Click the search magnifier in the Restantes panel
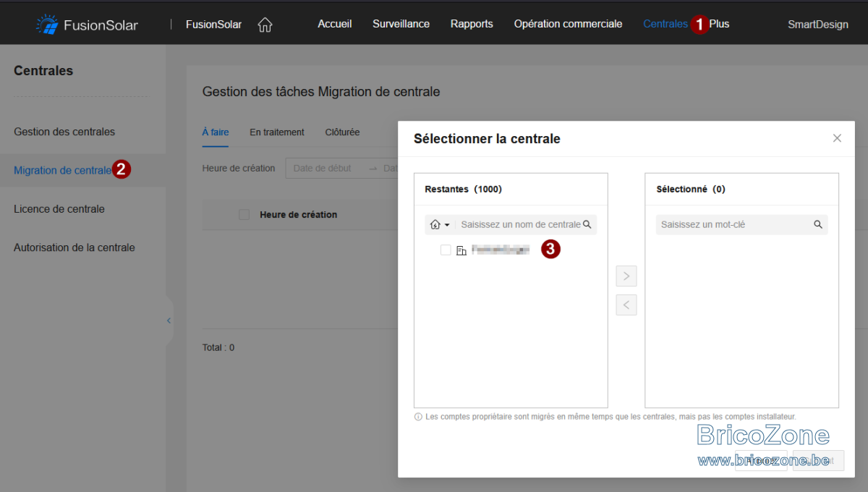Screen dimensions: 868x492 point(587,224)
